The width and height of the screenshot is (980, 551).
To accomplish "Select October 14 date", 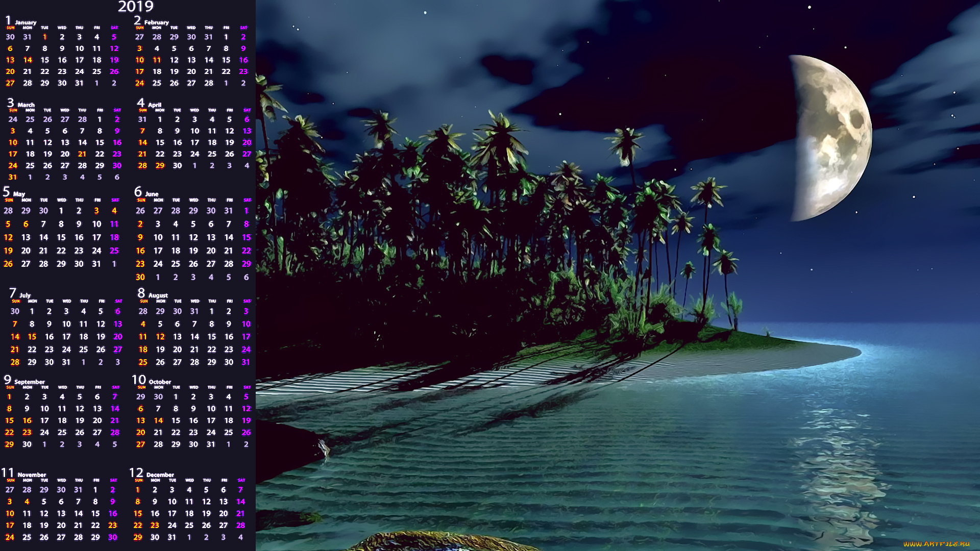I will click(x=158, y=420).
